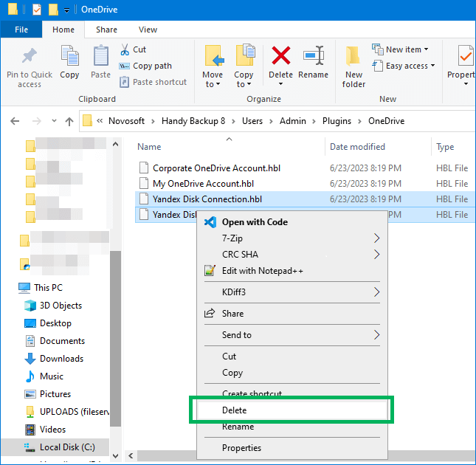Click the Copy icon in Clipboard group
476x465 pixels.
click(69, 55)
